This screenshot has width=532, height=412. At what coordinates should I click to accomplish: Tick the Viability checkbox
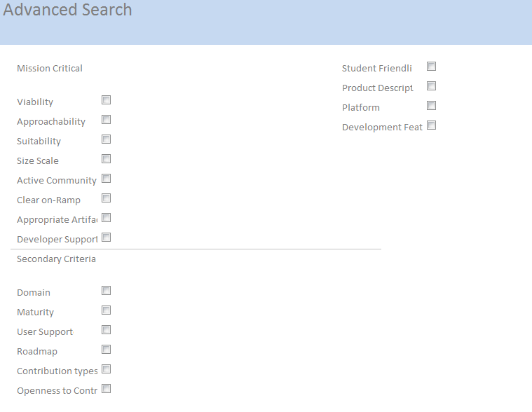pos(107,100)
